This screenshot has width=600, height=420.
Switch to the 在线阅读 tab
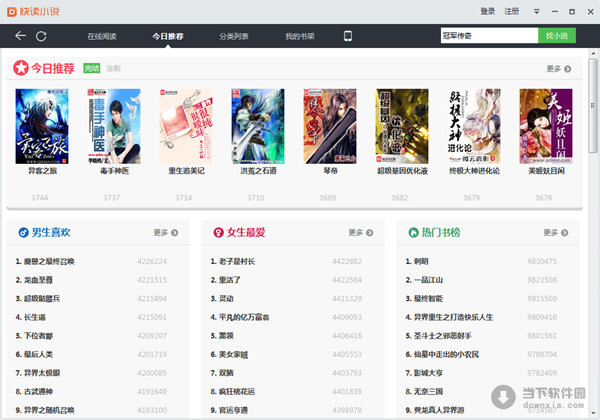click(x=102, y=36)
